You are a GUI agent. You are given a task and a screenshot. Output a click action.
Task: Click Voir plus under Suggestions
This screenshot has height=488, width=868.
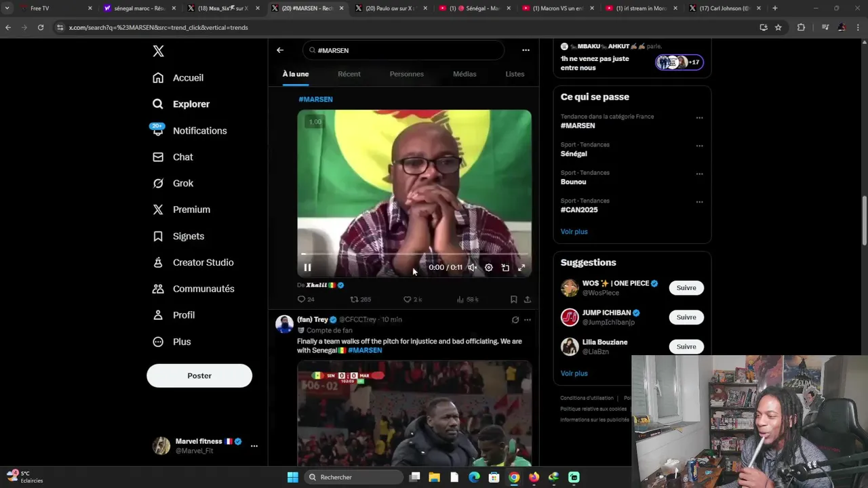click(x=574, y=373)
